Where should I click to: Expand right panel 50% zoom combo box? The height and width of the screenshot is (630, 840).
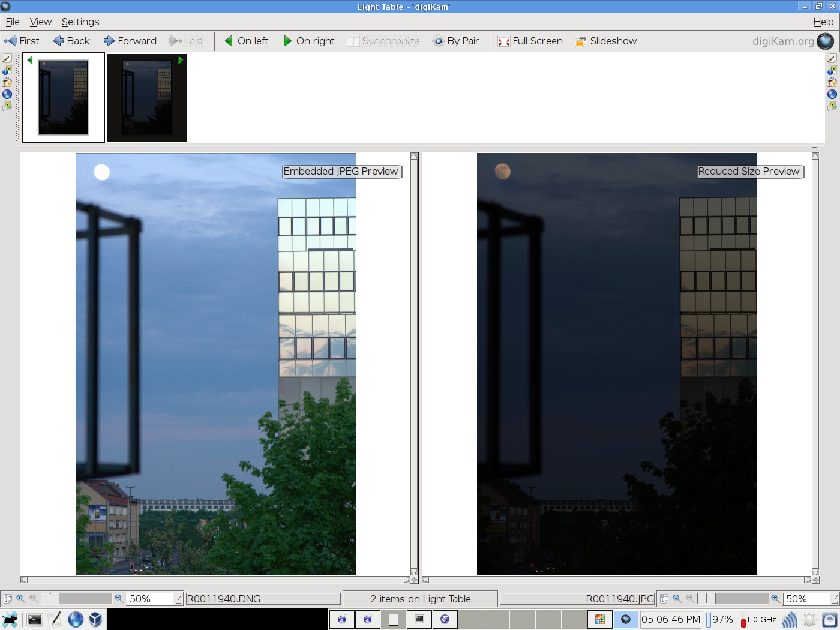pos(833,599)
